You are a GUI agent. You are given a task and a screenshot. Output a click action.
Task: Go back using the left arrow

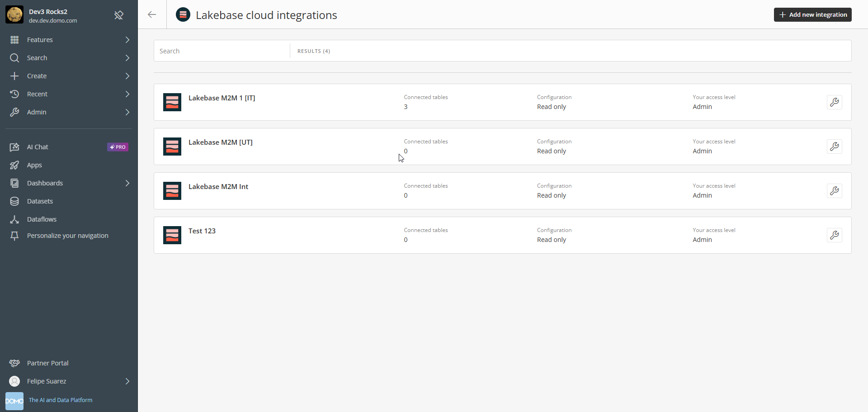pyautogui.click(x=152, y=14)
